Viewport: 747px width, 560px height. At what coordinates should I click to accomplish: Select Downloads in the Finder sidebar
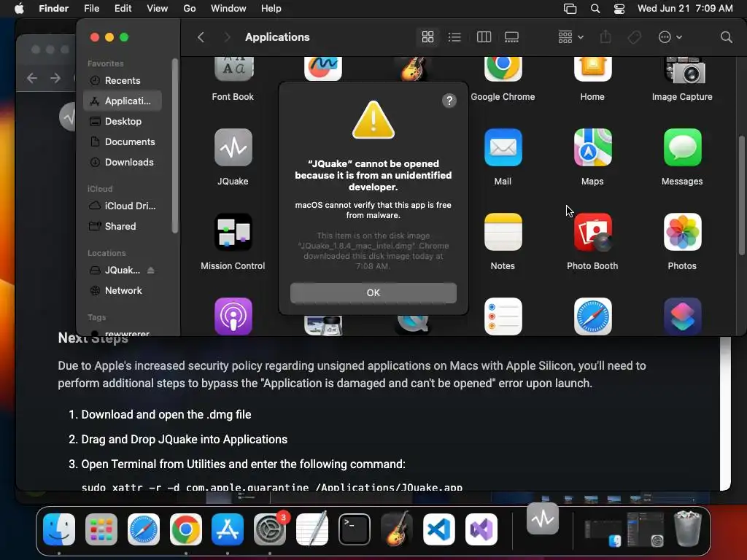click(x=123, y=163)
